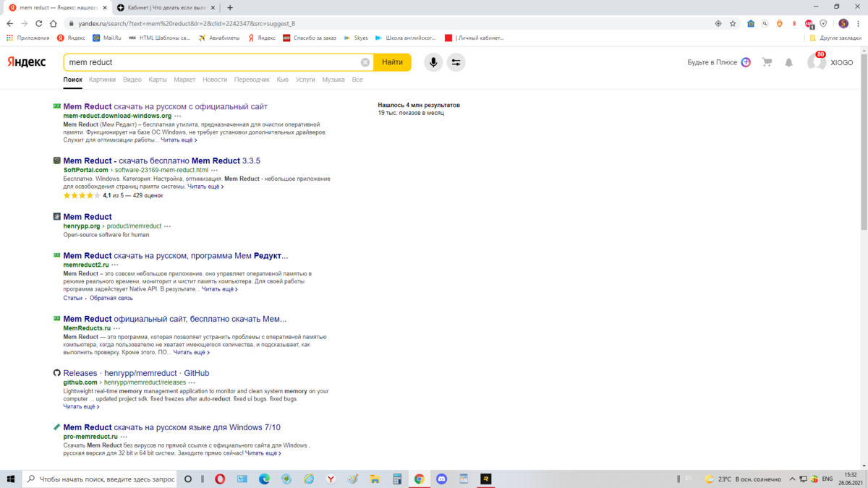Image resolution: width=868 pixels, height=488 pixels.
Task: Click the Yandex logo
Action: [27, 63]
